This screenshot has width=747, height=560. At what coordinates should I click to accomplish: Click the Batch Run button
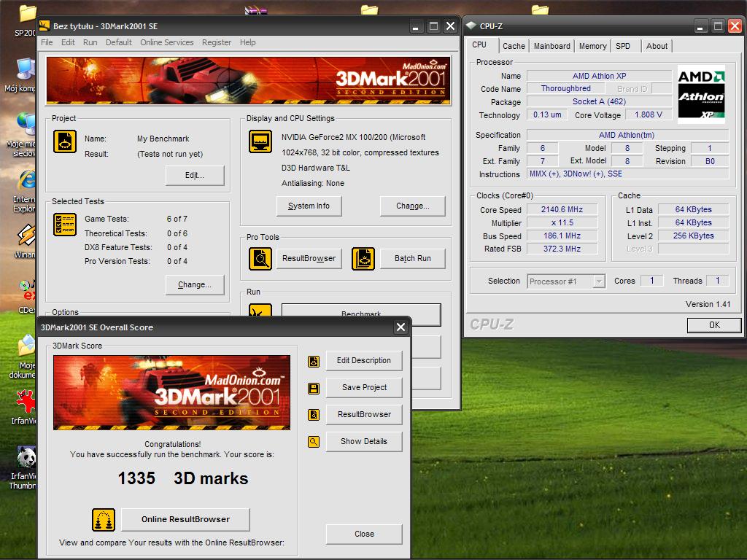413,259
